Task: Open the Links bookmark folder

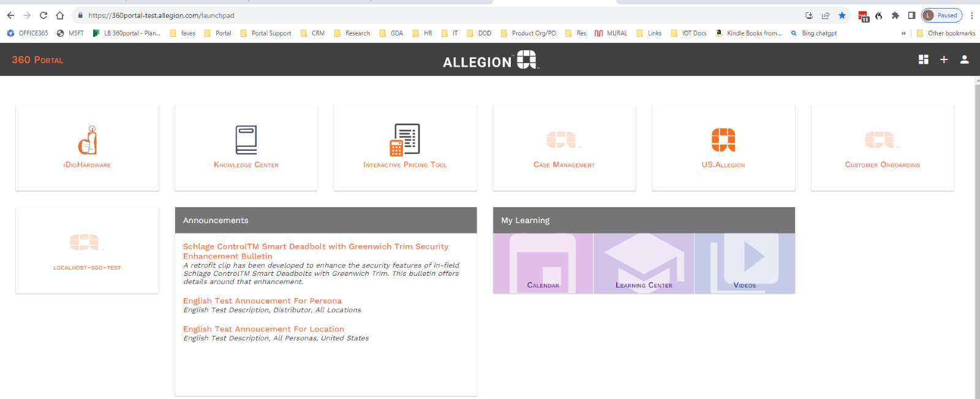Action: click(x=649, y=33)
